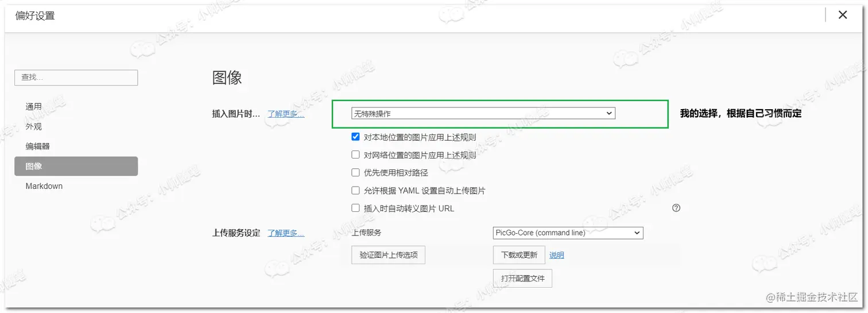Open the 无特殊操作 image insert dropdown
This screenshot has height=313, width=868.
tap(483, 114)
